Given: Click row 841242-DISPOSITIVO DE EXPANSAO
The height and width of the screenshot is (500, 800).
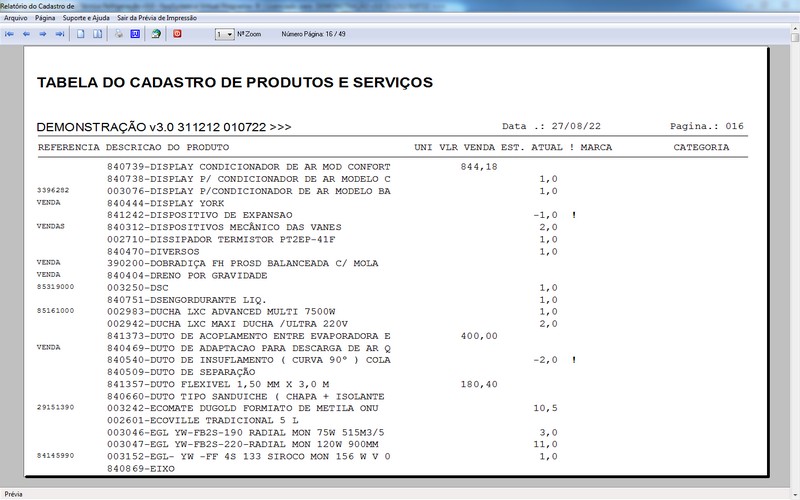Looking at the screenshot, I should 199,215.
